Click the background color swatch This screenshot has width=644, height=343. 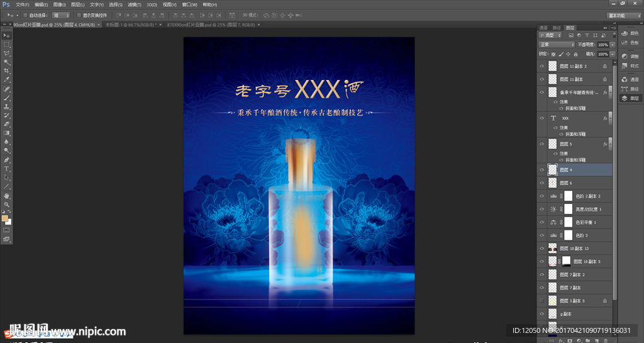(9, 222)
